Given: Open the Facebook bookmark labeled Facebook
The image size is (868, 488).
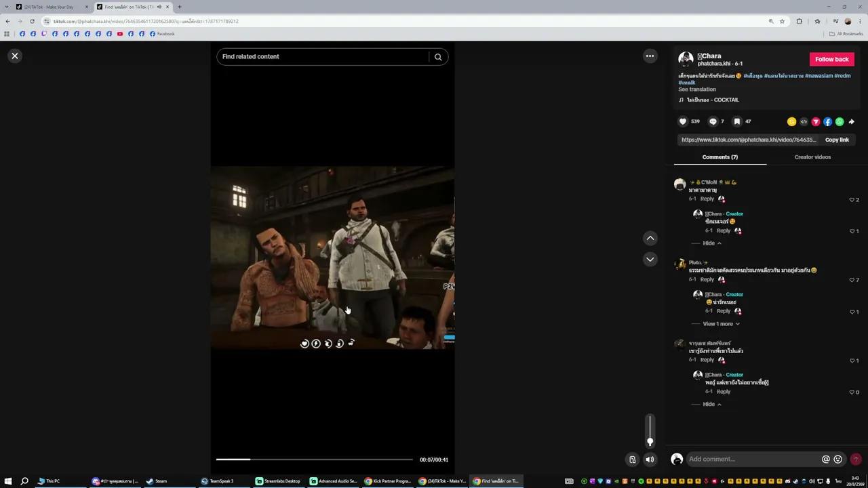Looking at the screenshot, I should pyautogui.click(x=163, y=34).
